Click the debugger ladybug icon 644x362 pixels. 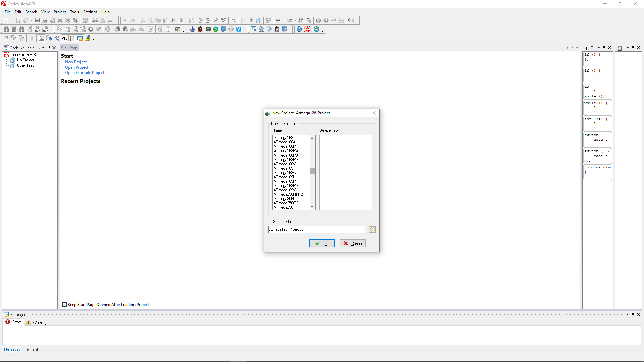coord(200,29)
